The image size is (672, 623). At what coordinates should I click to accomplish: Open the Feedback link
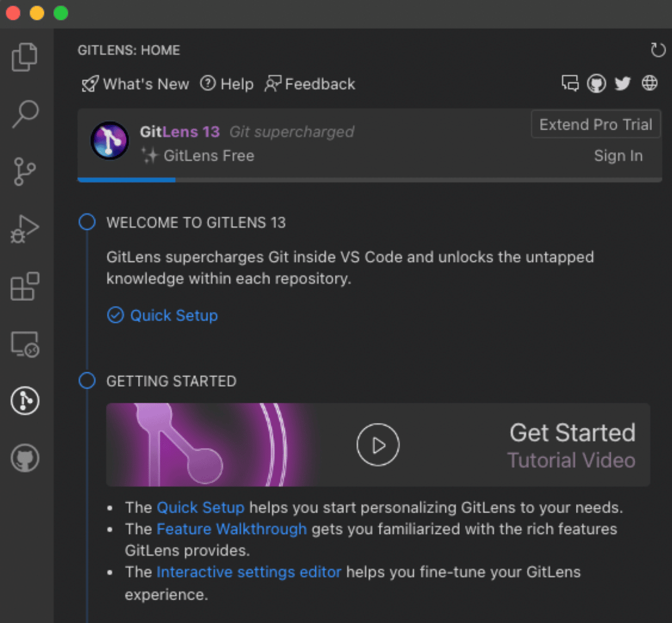(x=310, y=84)
